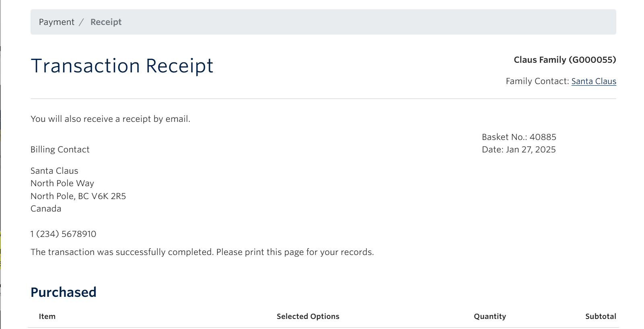The width and height of the screenshot is (644, 329).
Task: Select the Item column header
Action: [x=47, y=317]
